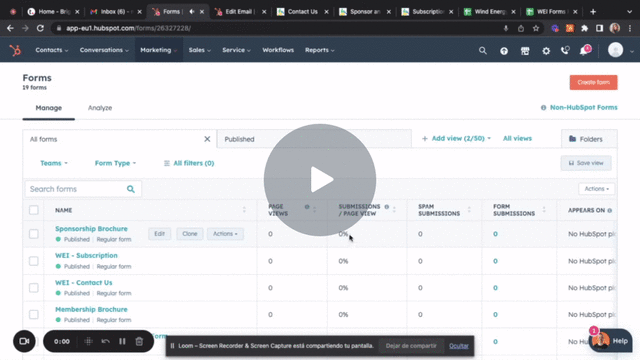
Task: Bookmark page with the star icon
Action: tap(536, 28)
